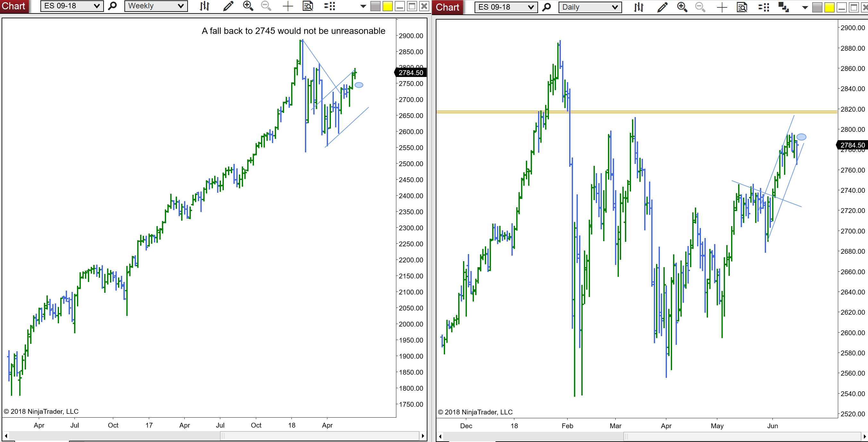Click gray link square in Daily chart
Viewport: 868px width, 442px height.
click(x=817, y=7)
